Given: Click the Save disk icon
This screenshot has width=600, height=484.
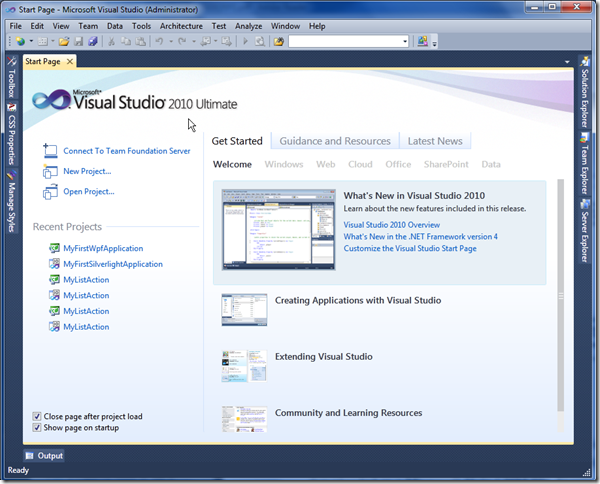Looking at the screenshot, I should 78,41.
